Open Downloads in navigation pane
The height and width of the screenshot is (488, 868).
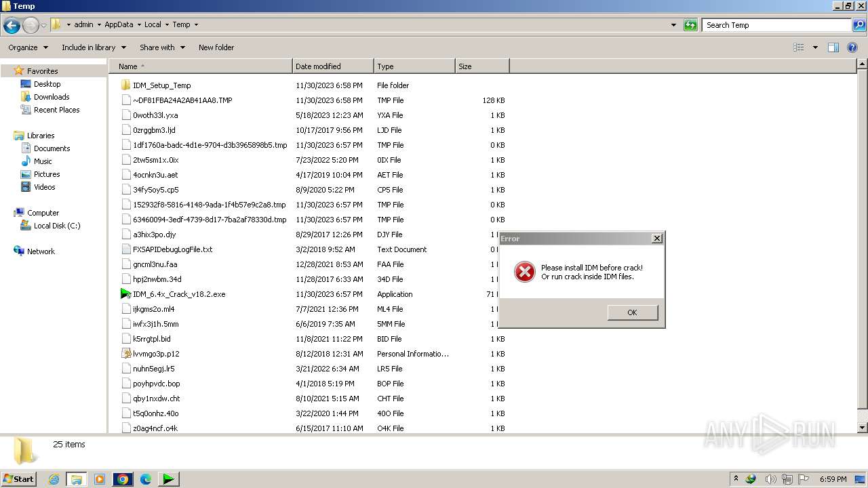(x=52, y=97)
